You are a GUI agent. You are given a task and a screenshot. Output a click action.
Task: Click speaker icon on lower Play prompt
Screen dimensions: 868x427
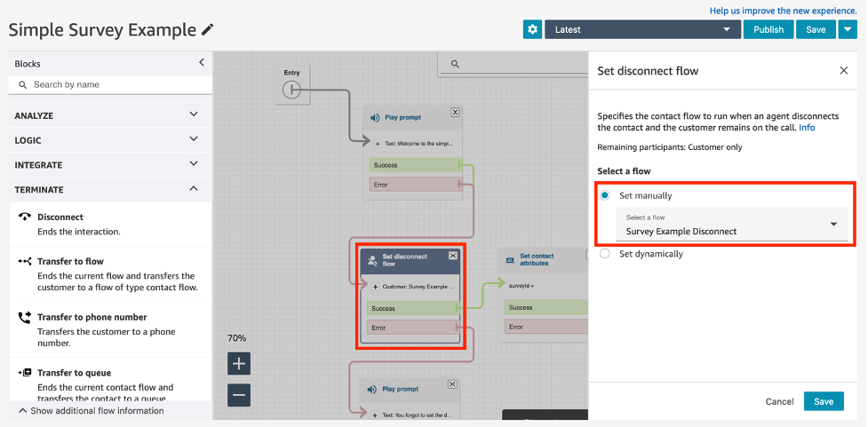click(x=372, y=390)
